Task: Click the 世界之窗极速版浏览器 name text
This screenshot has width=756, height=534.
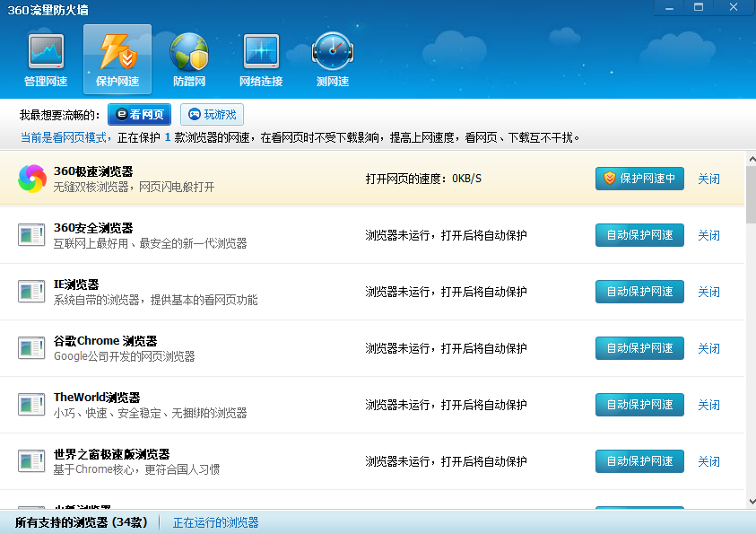Action: (111, 453)
